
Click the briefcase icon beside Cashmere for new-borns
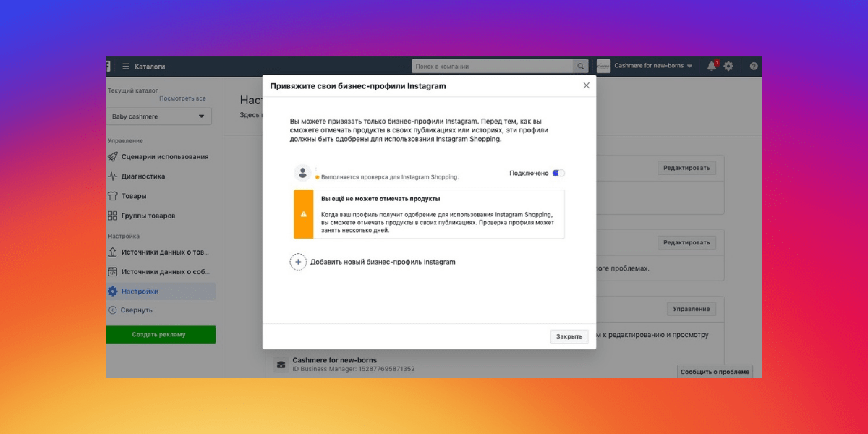tap(281, 365)
